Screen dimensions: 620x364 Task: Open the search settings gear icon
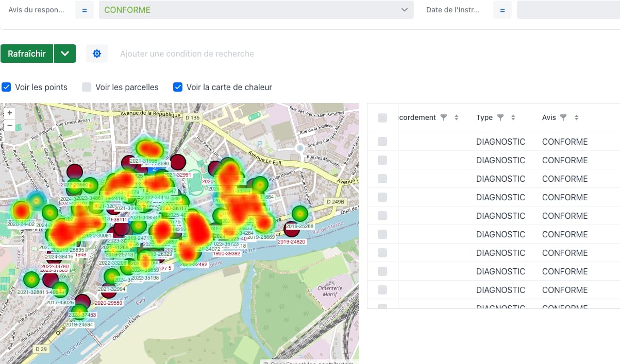click(x=97, y=53)
